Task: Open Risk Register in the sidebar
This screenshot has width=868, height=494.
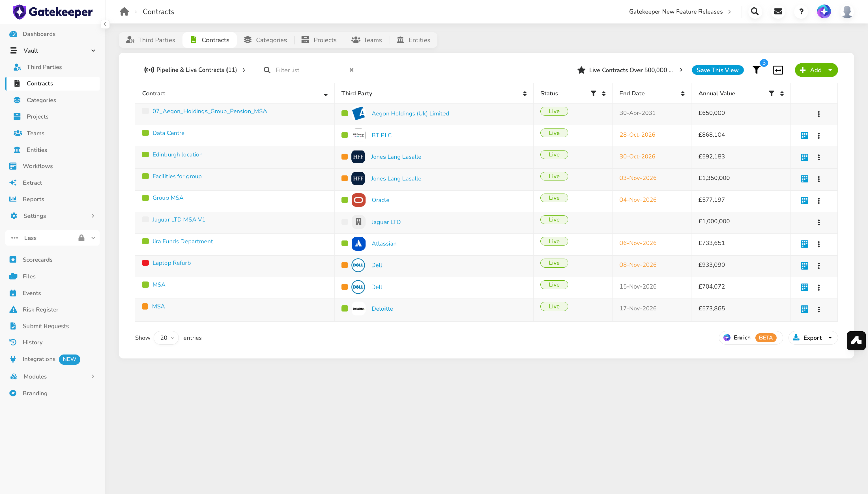Action: pyautogui.click(x=40, y=310)
